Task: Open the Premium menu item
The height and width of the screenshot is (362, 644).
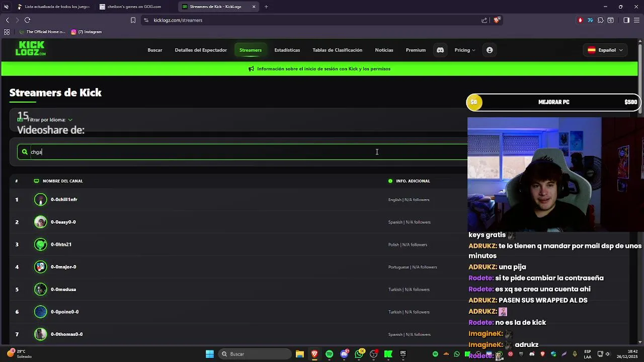Action: click(x=416, y=50)
